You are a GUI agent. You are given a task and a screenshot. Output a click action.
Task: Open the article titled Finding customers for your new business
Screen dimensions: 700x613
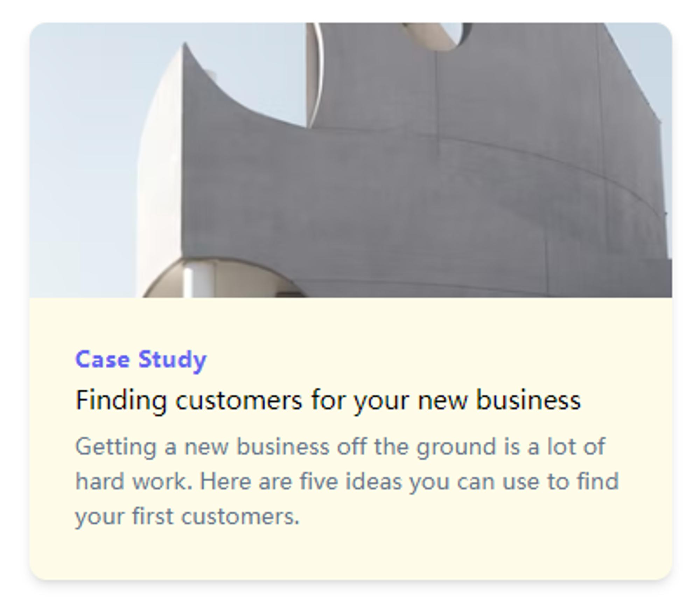point(328,400)
